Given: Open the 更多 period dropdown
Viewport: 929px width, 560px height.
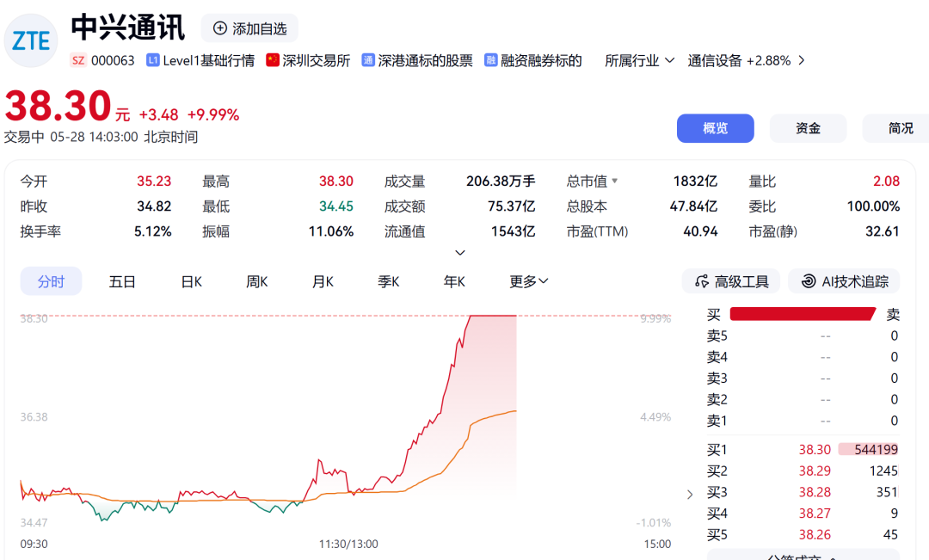Looking at the screenshot, I should 528,281.
